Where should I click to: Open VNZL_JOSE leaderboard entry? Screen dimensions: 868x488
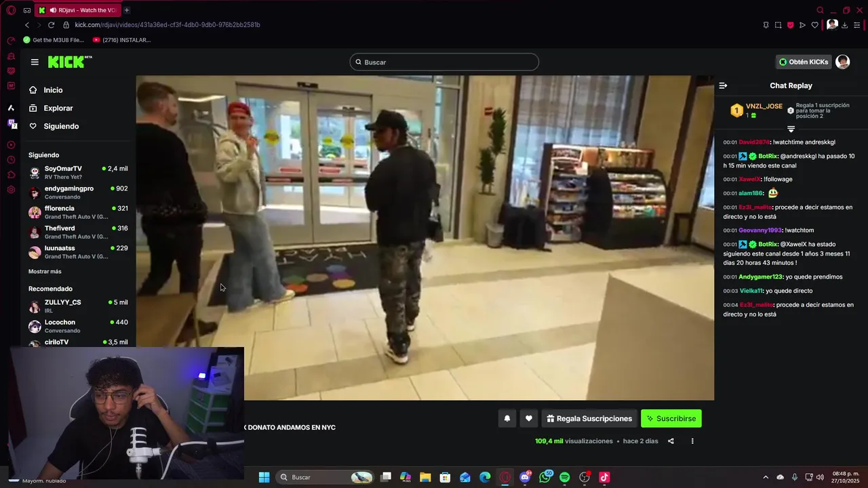[756, 110]
